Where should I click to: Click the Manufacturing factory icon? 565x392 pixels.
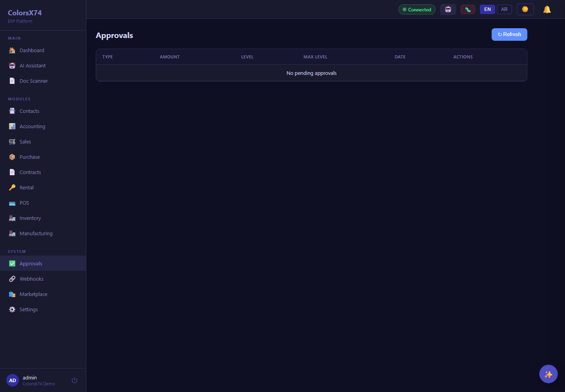12,233
